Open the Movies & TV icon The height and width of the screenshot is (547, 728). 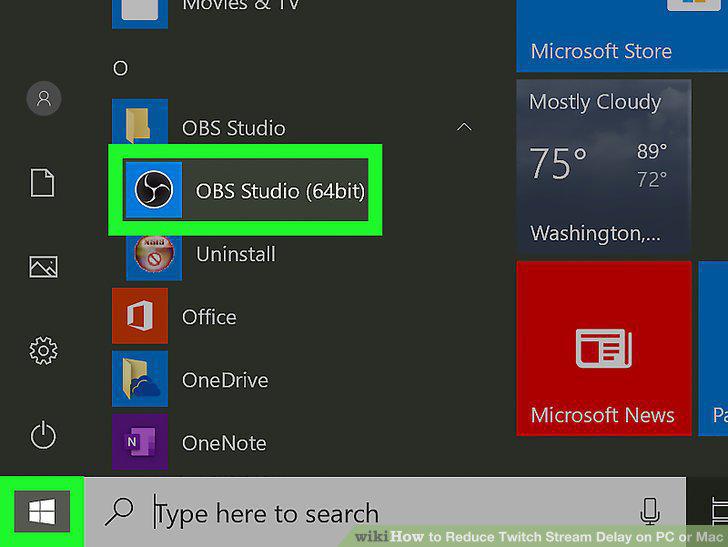pos(140,14)
